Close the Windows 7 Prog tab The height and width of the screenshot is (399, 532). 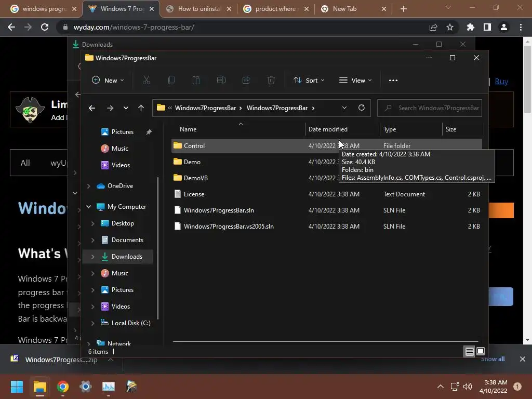[152, 9]
